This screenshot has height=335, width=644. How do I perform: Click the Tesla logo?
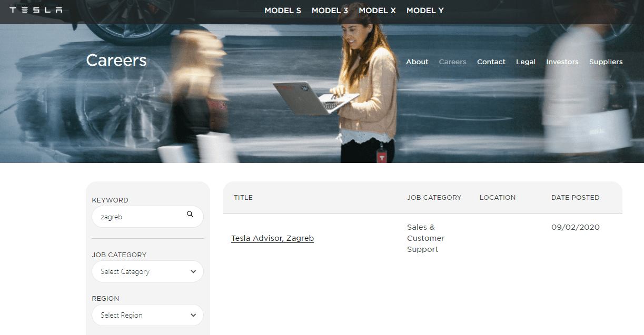(x=36, y=10)
